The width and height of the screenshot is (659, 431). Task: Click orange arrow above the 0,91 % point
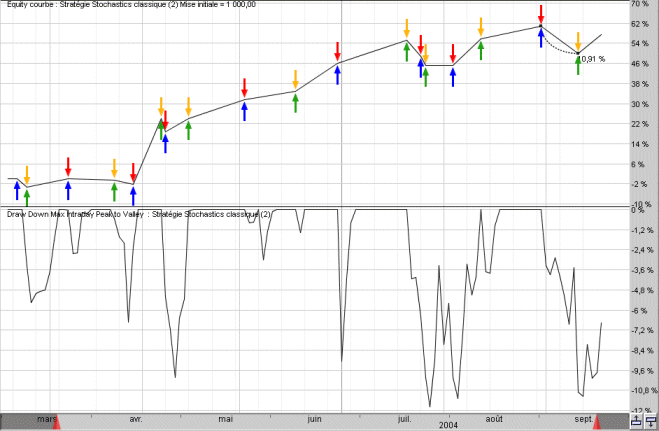coord(578,40)
